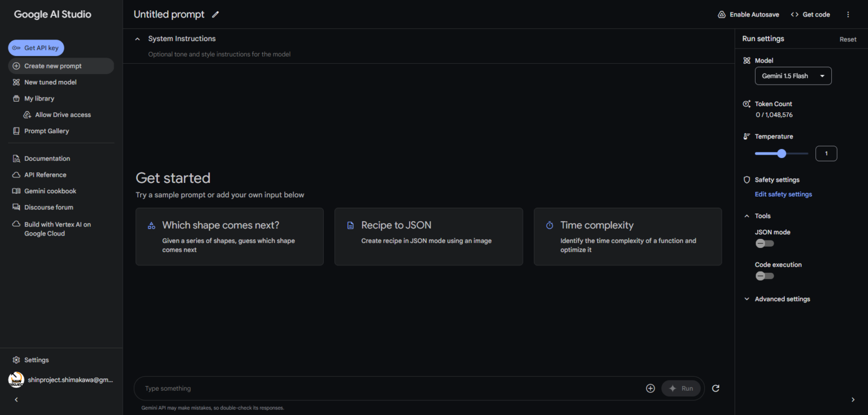Screen dimensions: 868x415
Task: Open My library in the sidebar
Action: [x=39, y=98]
